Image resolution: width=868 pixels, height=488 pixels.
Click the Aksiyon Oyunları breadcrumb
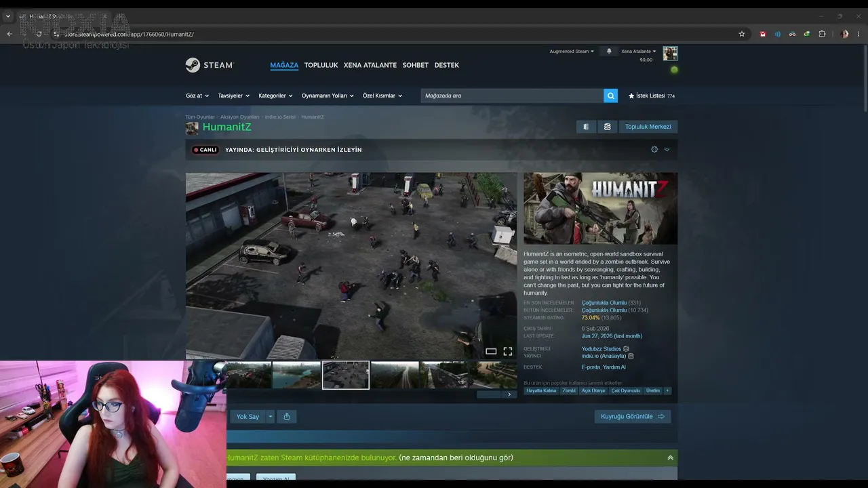pos(239,117)
